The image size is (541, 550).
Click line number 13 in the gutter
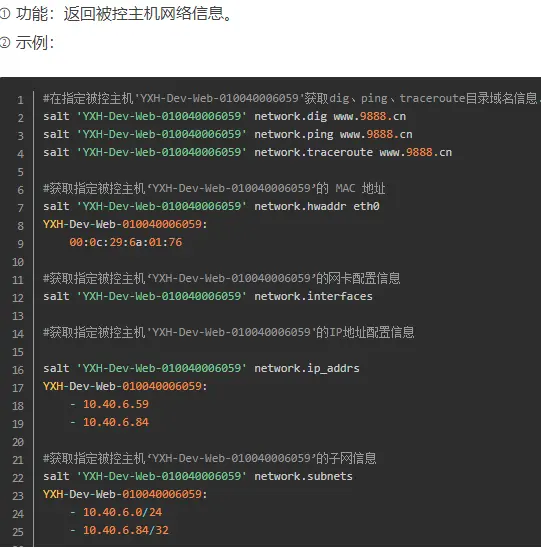coord(18,316)
